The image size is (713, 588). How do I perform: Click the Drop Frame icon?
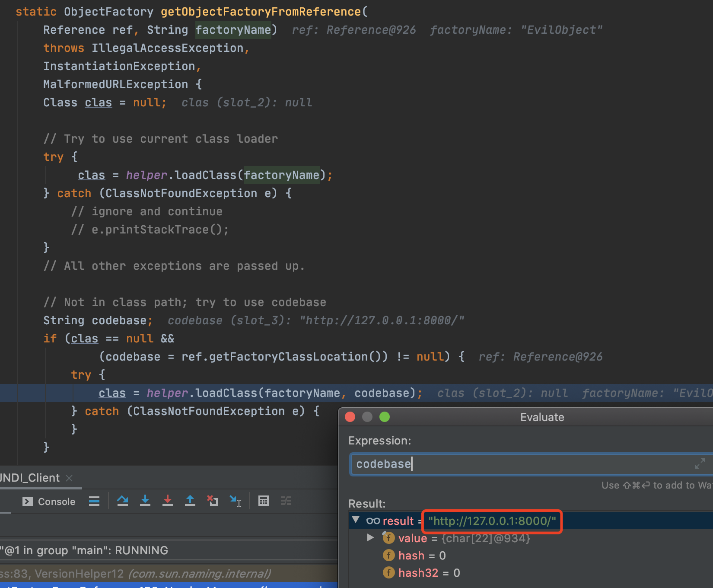tap(212, 501)
